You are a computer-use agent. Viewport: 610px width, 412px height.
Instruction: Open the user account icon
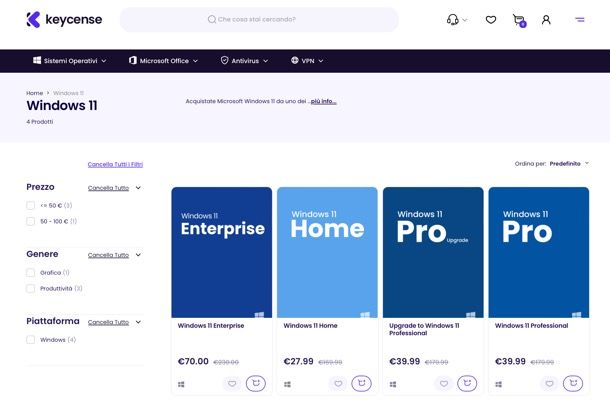[546, 19]
